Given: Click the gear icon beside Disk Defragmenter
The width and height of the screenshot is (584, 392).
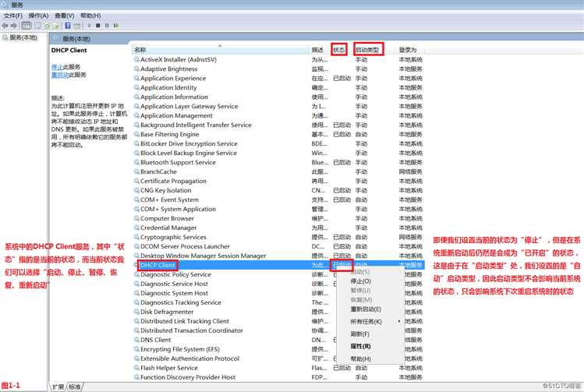Looking at the screenshot, I should pos(136,312).
